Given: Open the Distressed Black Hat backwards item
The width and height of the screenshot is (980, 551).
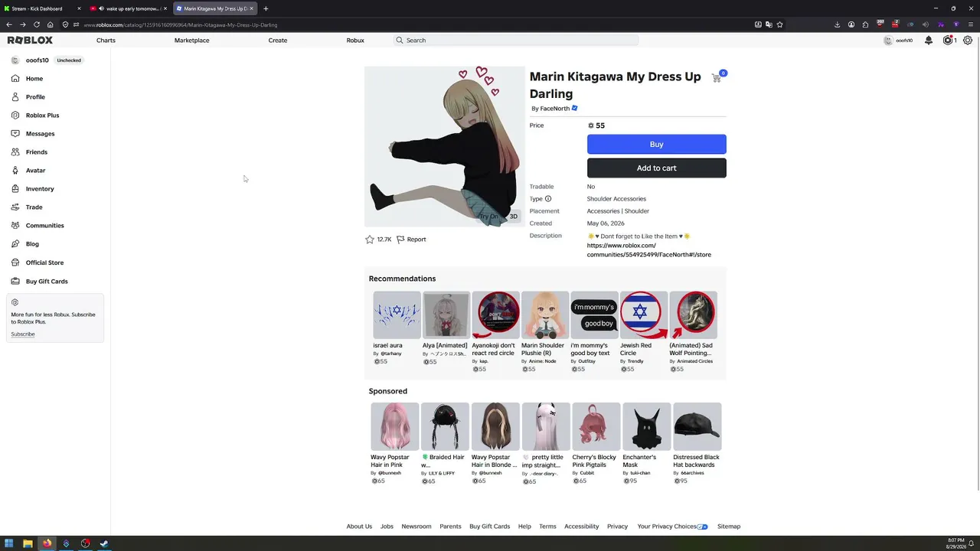Looking at the screenshot, I should click(x=697, y=427).
